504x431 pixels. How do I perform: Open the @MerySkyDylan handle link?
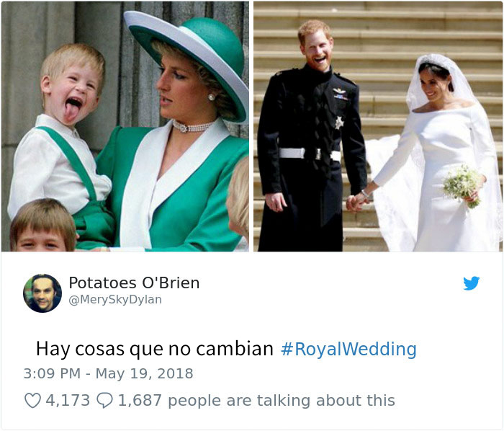click(115, 299)
